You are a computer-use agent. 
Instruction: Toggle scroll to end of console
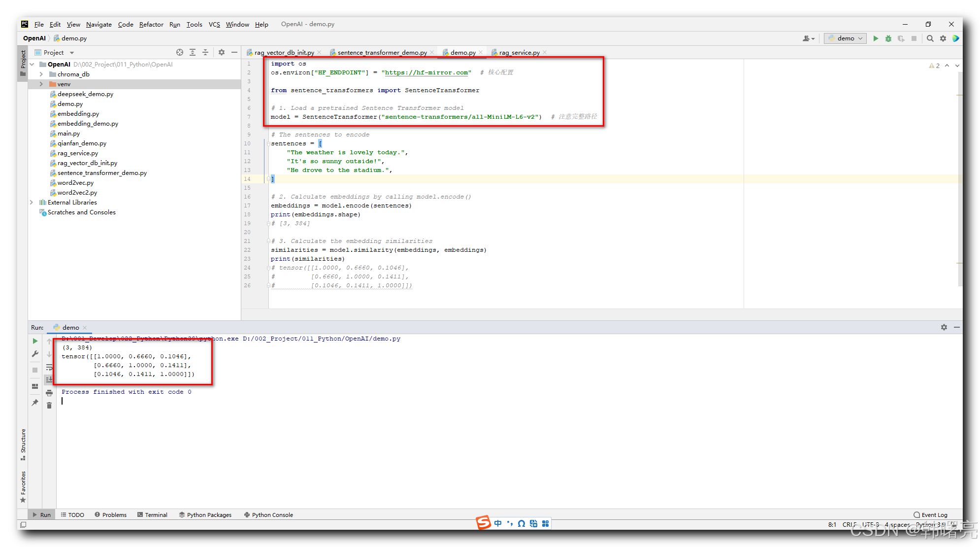point(49,379)
